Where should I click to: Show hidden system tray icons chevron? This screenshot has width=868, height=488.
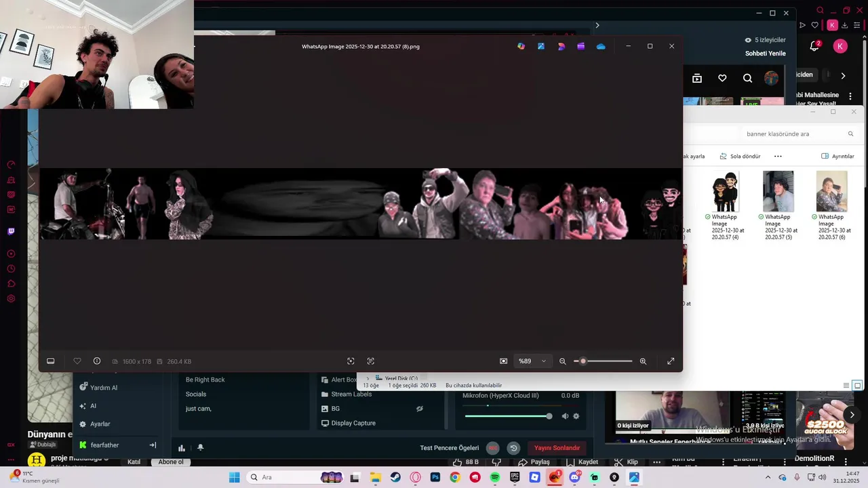click(x=768, y=477)
